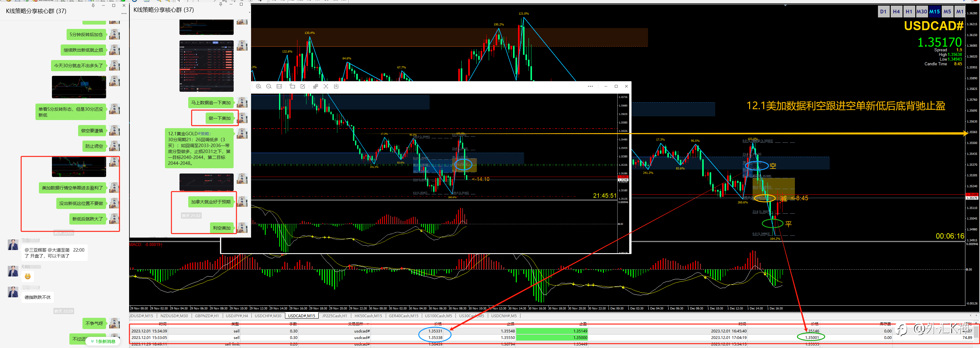Open the GER40Cash,M15 chart tab
The width and height of the screenshot is (980, 348).
(x=404, y=316)
